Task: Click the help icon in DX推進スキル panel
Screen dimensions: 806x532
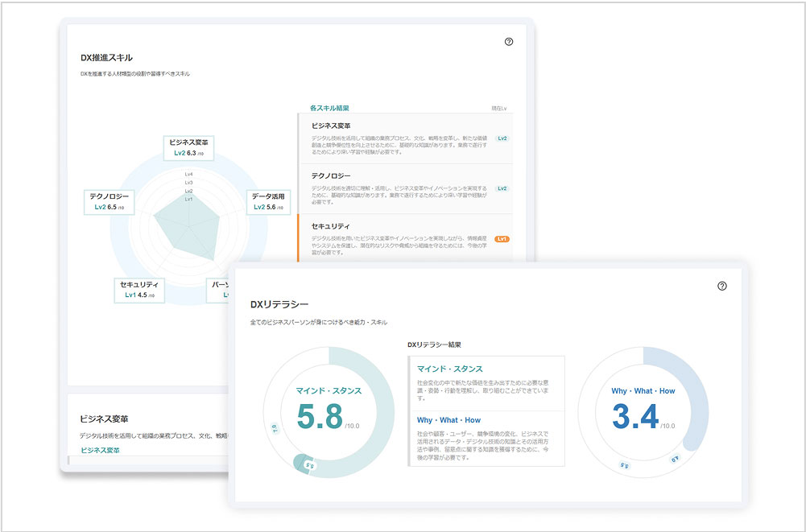Action: pos(509,42)
